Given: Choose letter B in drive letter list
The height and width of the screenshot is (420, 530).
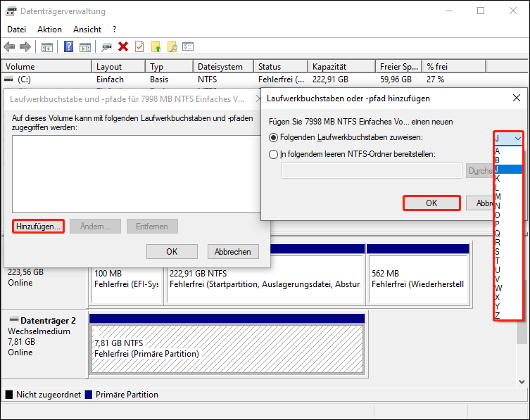Looking at the screenshot, I should [x=508, y=160].
